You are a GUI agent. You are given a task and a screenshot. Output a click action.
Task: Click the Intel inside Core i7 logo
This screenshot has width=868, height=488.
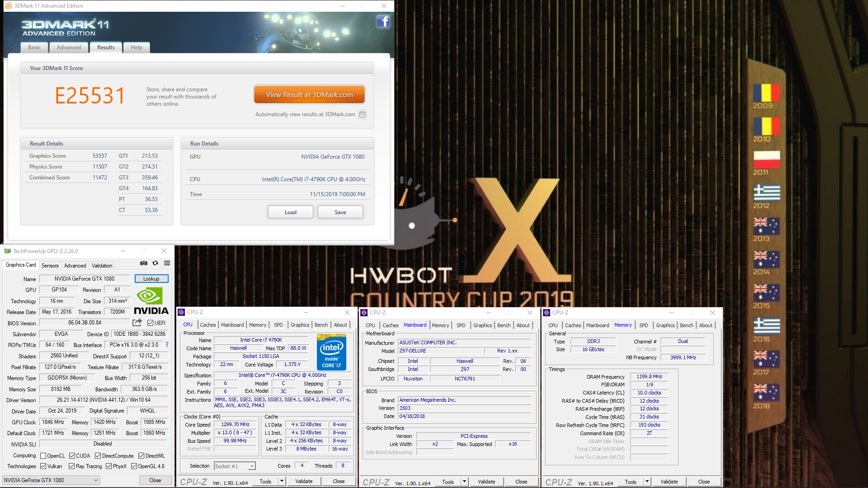(331, 352)
